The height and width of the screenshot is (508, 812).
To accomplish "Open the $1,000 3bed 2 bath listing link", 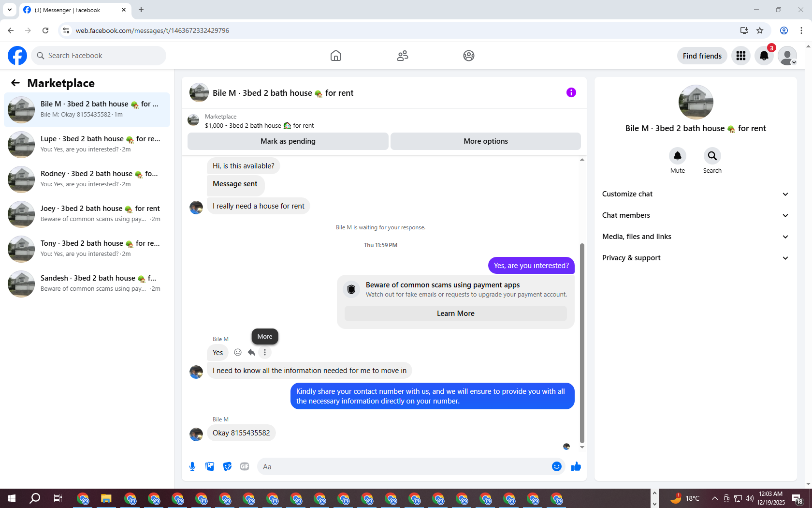I will tap(259, 125).
